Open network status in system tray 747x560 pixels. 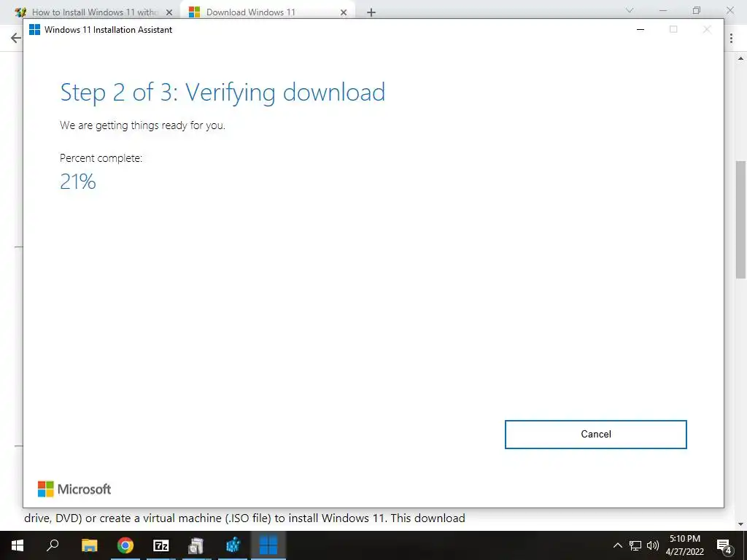[635, 545]
